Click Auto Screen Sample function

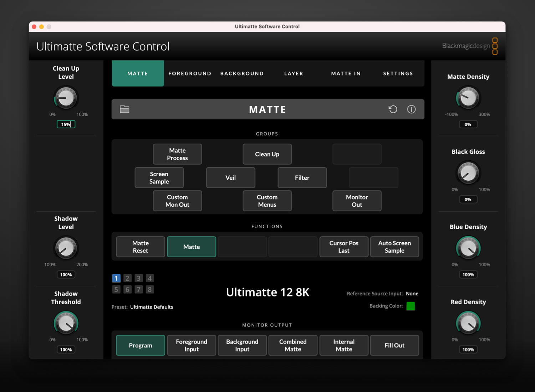point(394,247)
